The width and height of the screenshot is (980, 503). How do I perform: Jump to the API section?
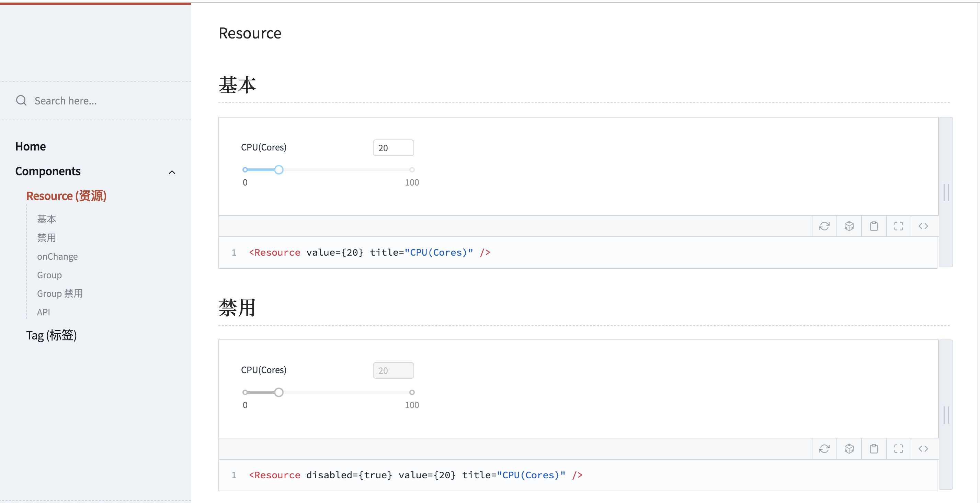43,312
